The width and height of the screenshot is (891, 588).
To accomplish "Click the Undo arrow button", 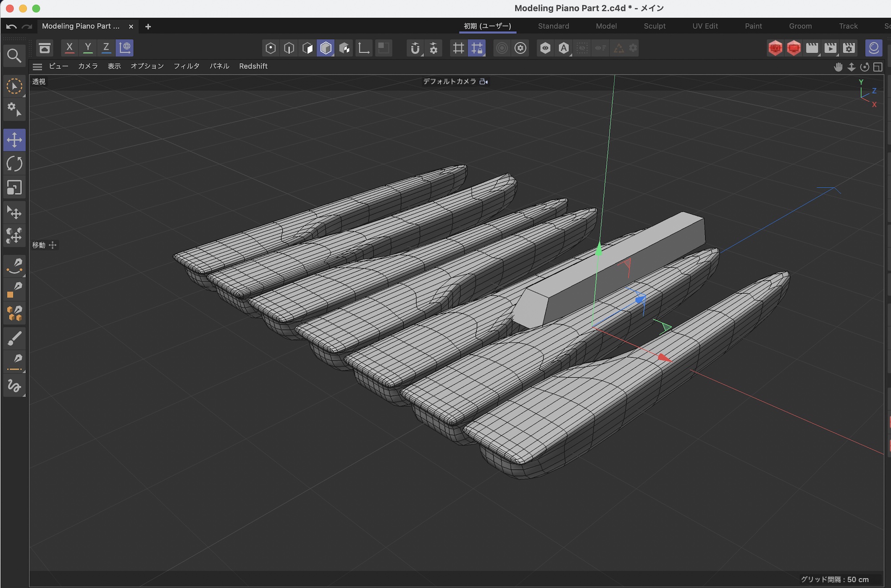I will [12, 27].
